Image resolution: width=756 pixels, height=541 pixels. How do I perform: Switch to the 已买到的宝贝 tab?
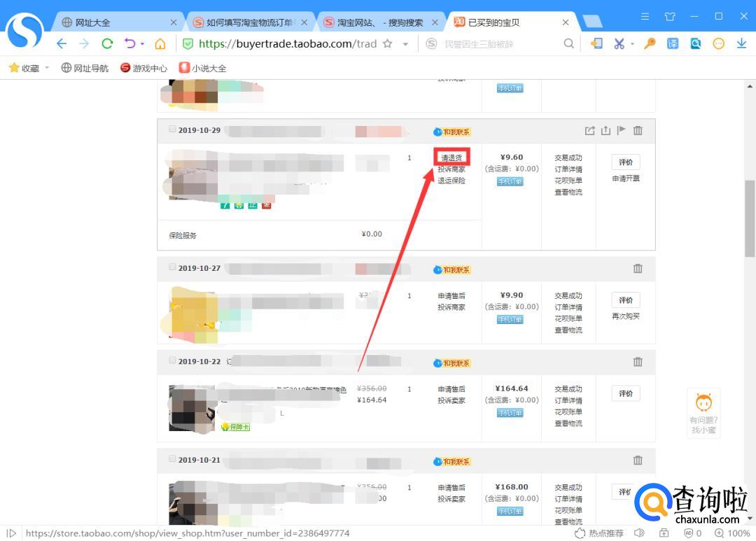coord(511,22)
